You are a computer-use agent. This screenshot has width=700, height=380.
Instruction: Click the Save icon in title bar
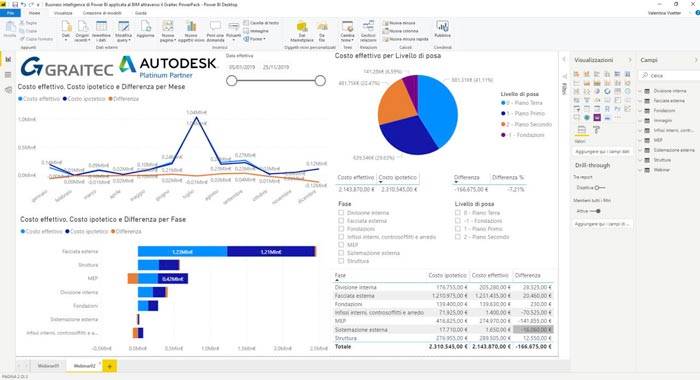15,4
